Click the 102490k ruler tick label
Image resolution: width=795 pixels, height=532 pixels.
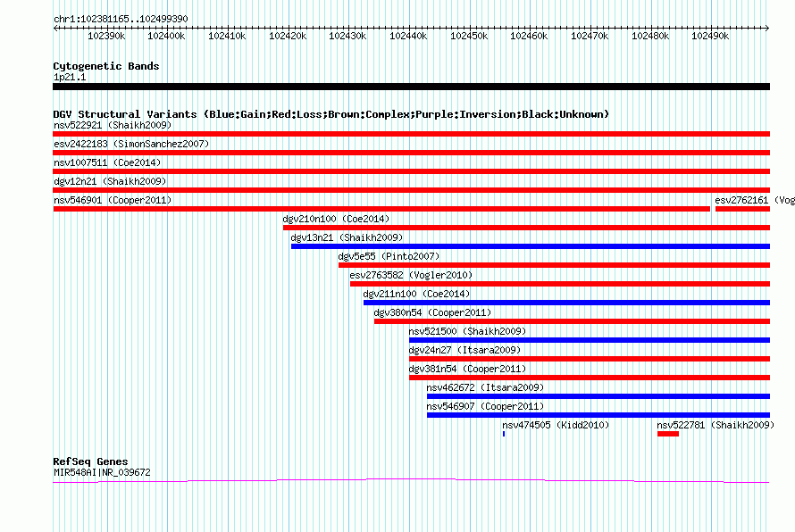click(710, 36)
